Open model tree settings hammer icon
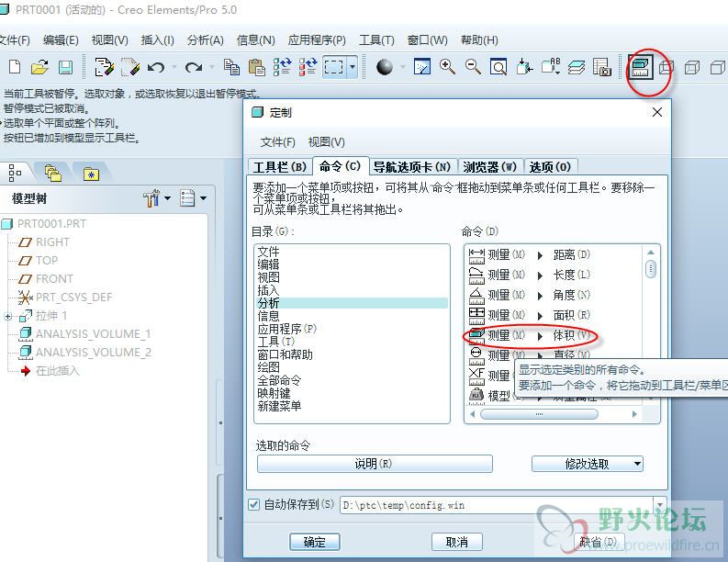 (x=151, y=198)
